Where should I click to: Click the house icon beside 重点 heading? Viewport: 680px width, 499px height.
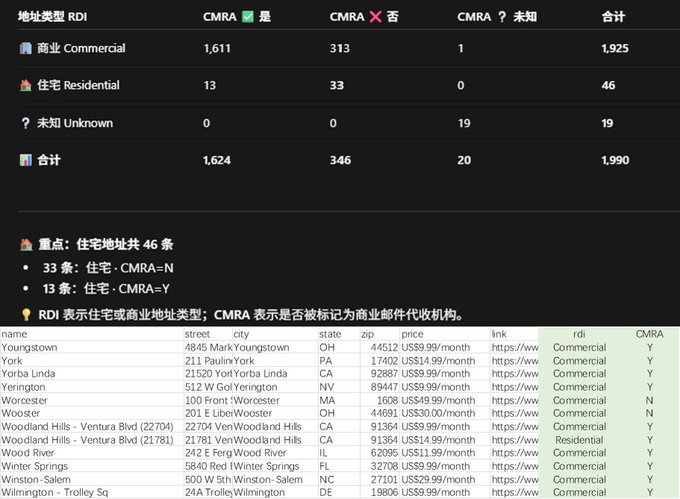26,245
